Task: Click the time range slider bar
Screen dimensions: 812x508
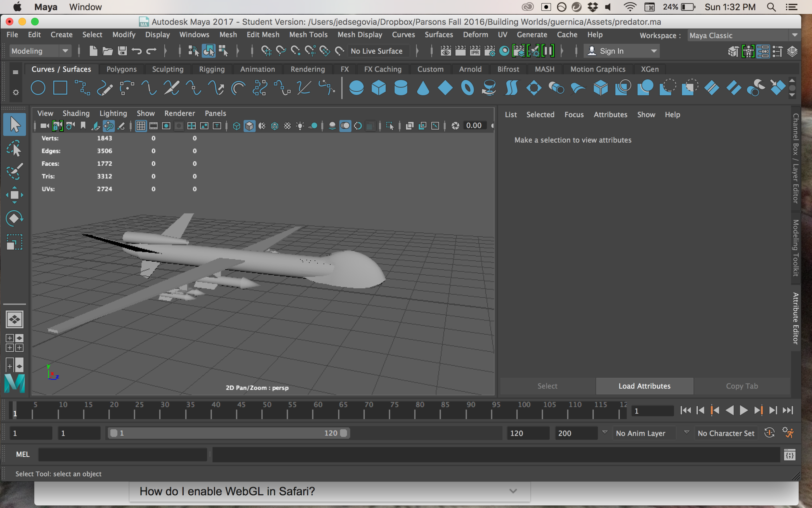Action: tap(228, 433)
